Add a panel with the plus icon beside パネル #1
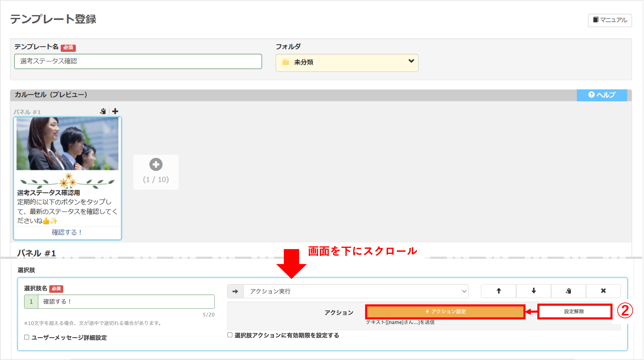The width and height of the screenshot is (644, 360). (115, 111)
